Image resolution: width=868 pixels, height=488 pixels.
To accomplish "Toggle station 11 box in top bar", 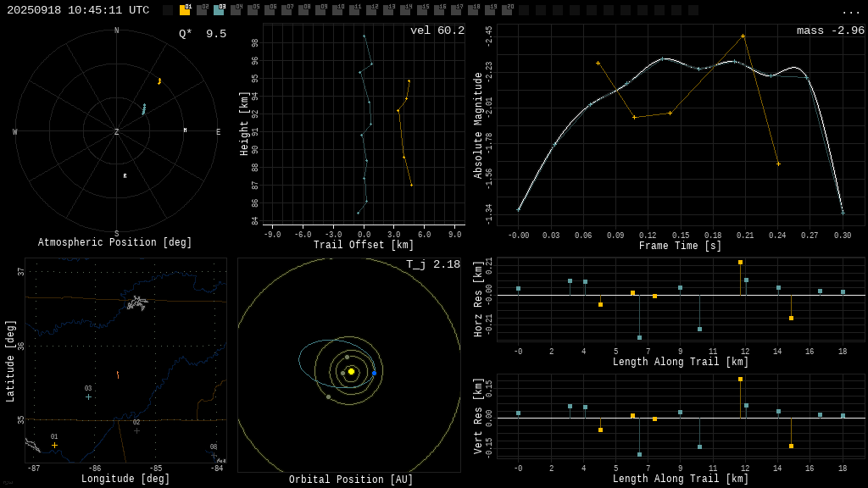I will pyautogui.click(x=354, y=10).
